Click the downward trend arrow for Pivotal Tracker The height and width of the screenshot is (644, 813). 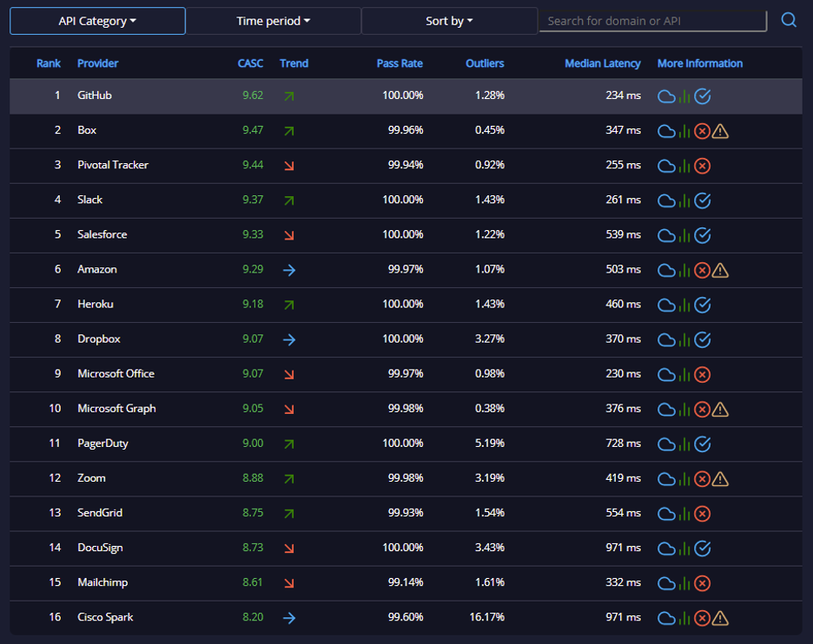pos(288,166)
